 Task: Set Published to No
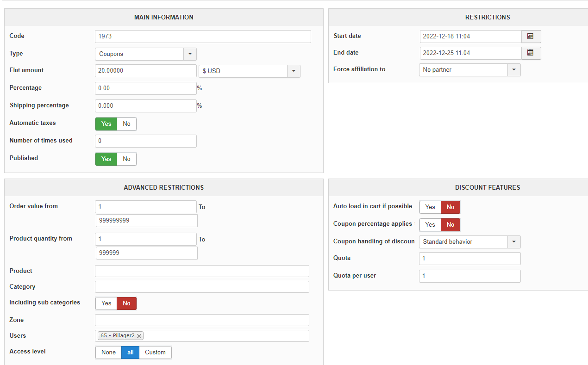click(x=127, y=159)
